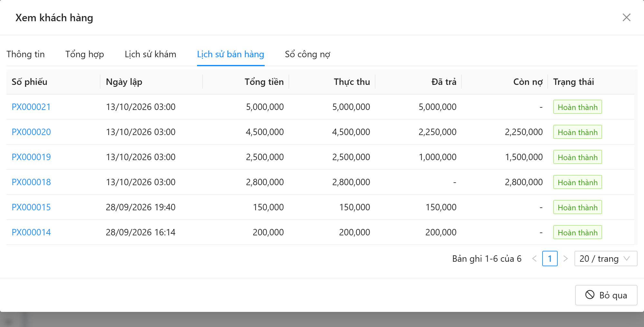The height and width of the screenshot is (327, 644).
Task: Select the Lịch sử khám tab
Action: coord(150,54)
